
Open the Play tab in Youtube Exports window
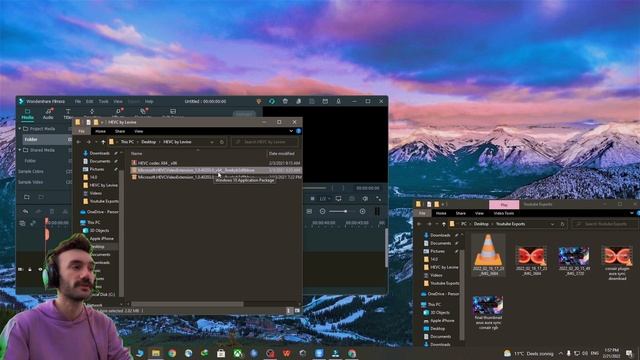pos(504,204)
